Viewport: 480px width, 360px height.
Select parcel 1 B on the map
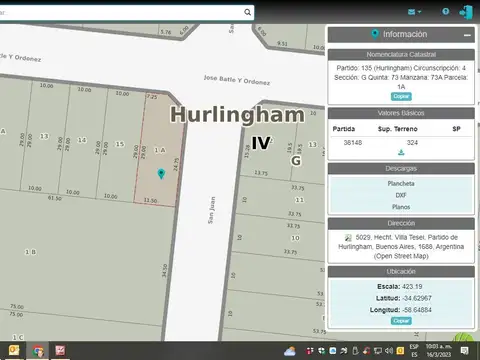click(x=31, y=252)
